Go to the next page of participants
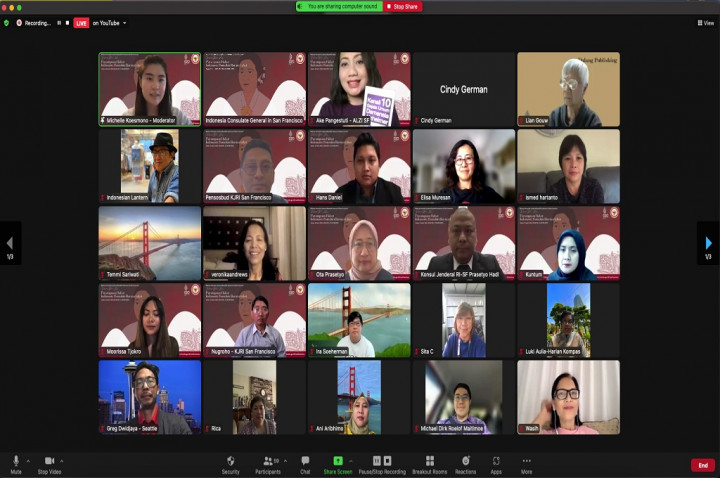The image size is (720, 478). (708, 243)
